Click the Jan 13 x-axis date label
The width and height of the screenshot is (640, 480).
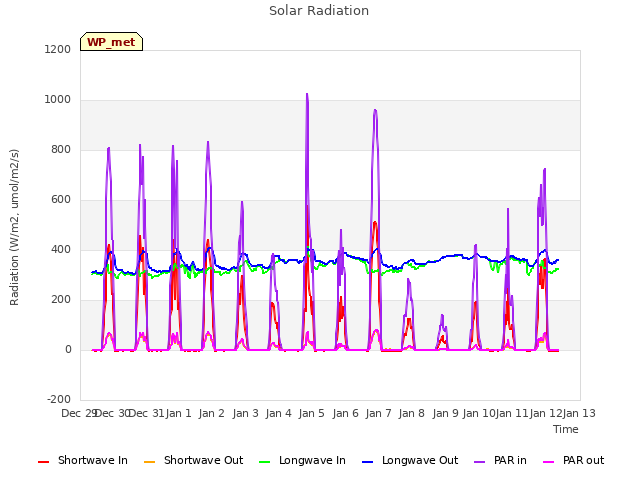point(579,413)
